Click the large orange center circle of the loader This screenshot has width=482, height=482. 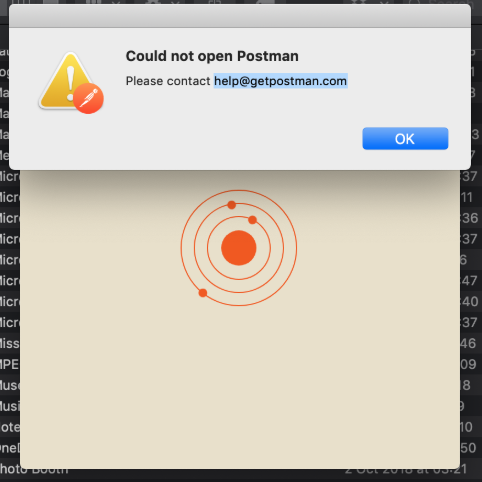click(239, 248)
